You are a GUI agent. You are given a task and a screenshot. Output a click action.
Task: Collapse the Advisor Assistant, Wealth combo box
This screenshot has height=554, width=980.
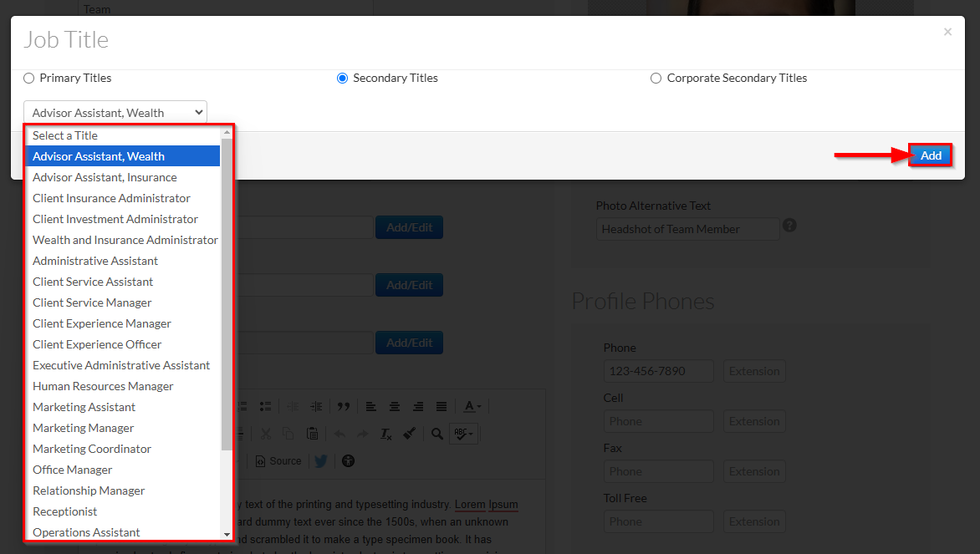click(x=115, y=113)
